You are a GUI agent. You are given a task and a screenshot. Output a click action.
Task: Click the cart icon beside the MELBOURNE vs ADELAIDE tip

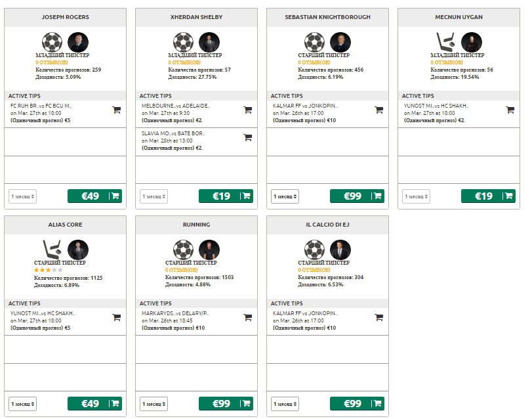[x=247, y=110]
